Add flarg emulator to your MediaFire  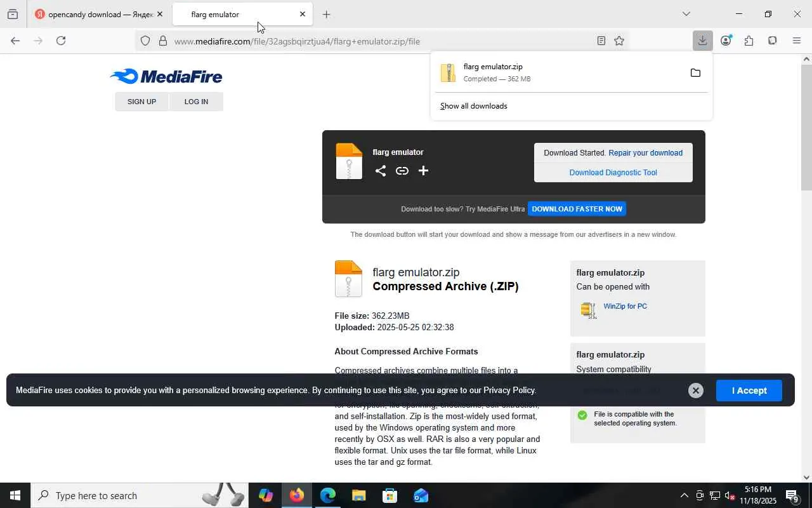[x=423, y=171]
